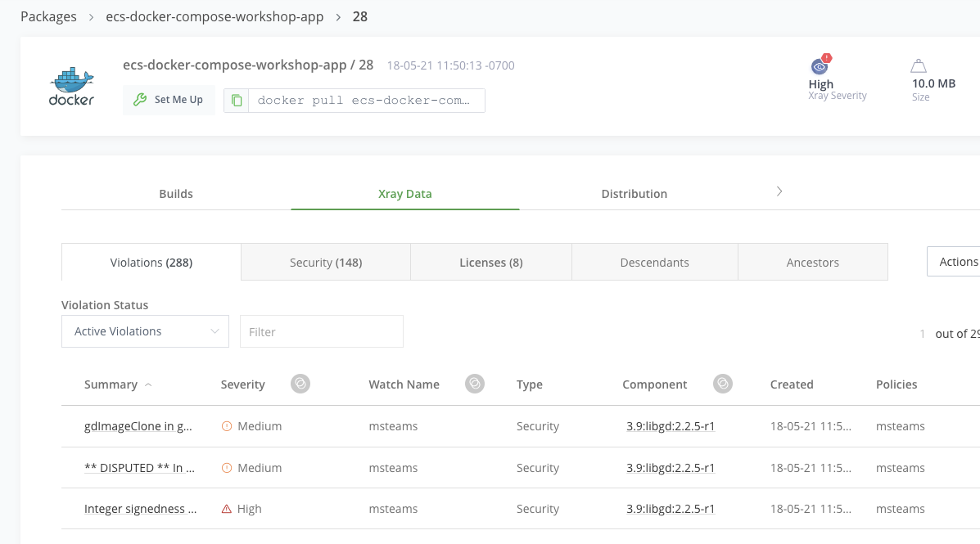The image size is (980, 544).
Task: Click the wrench icon next to Set Me Up
Action: point(141,99)
